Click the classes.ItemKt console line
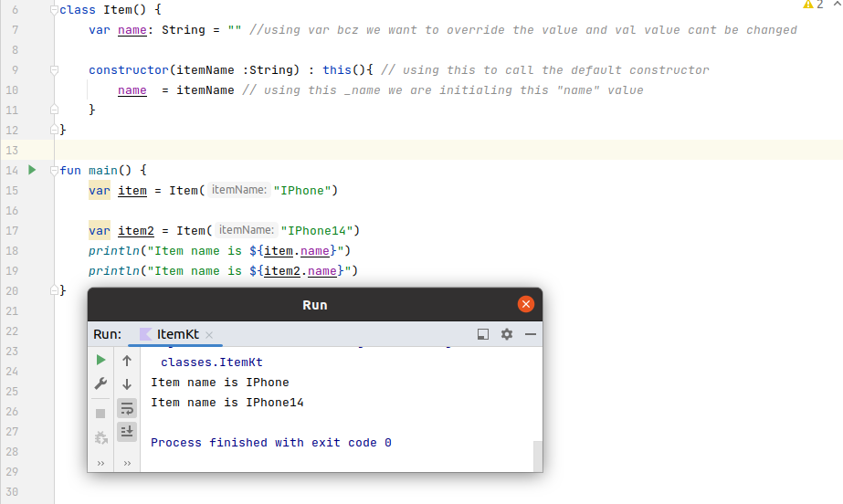 pos(211,362)
